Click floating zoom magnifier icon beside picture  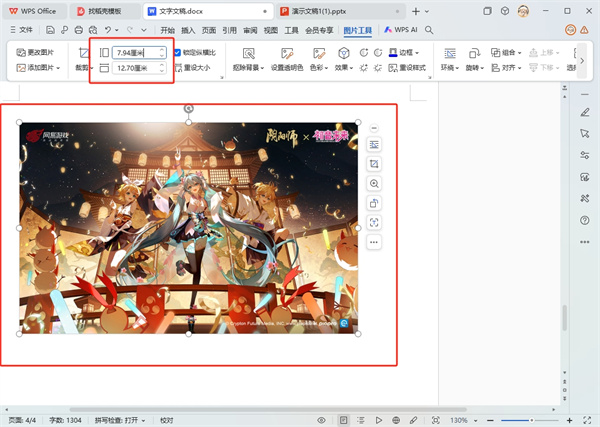tap(374, 183)
